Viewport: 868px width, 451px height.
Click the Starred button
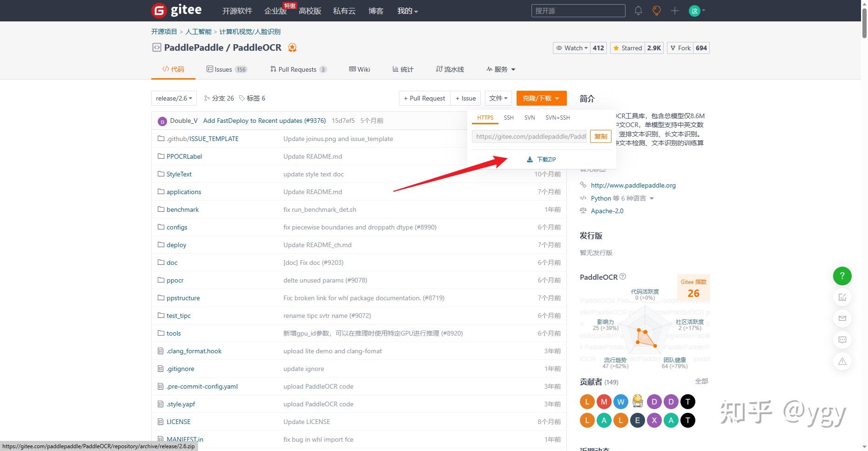(627, 48)
